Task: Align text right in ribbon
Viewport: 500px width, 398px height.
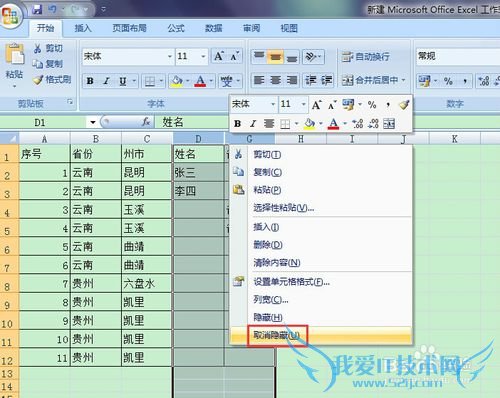Action: pyautogui.click(x=292, y=80)
